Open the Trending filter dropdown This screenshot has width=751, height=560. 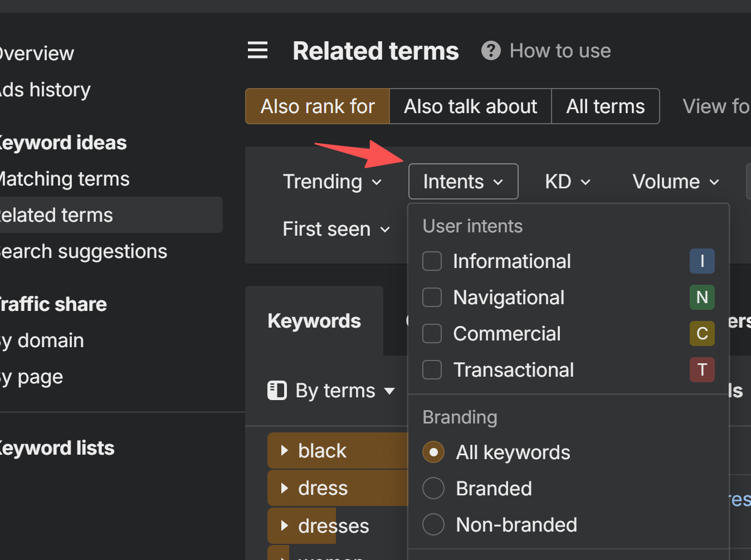click(332, 182)
